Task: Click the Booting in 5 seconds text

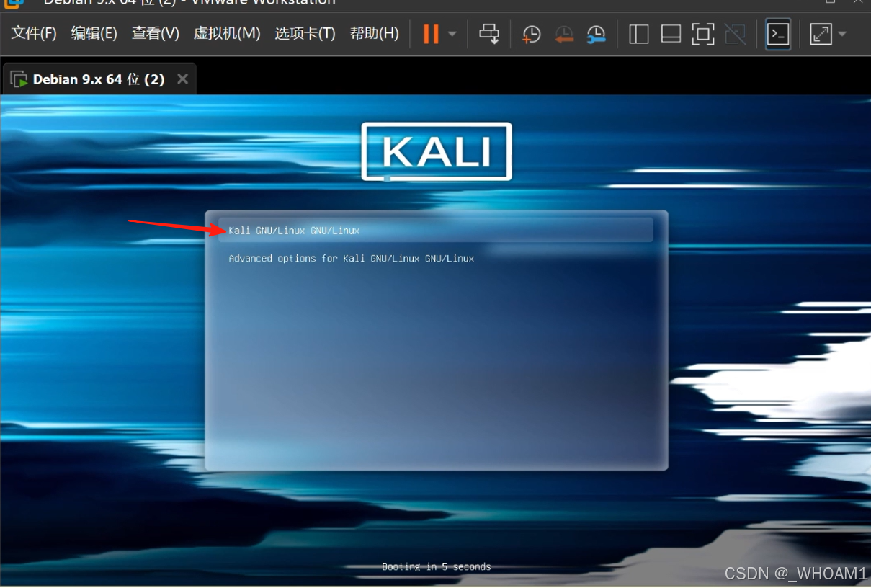Action: [x=436, y=567]
